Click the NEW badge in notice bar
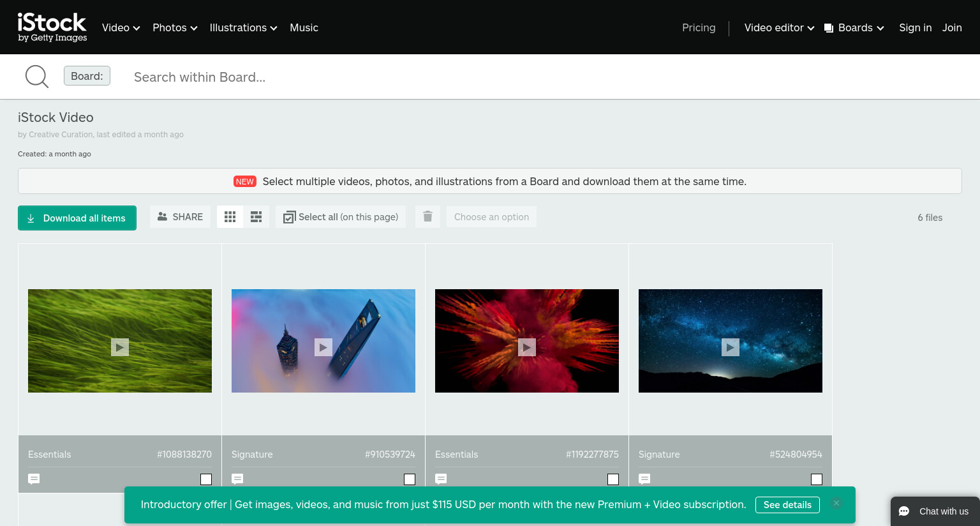 click(245, 181)
